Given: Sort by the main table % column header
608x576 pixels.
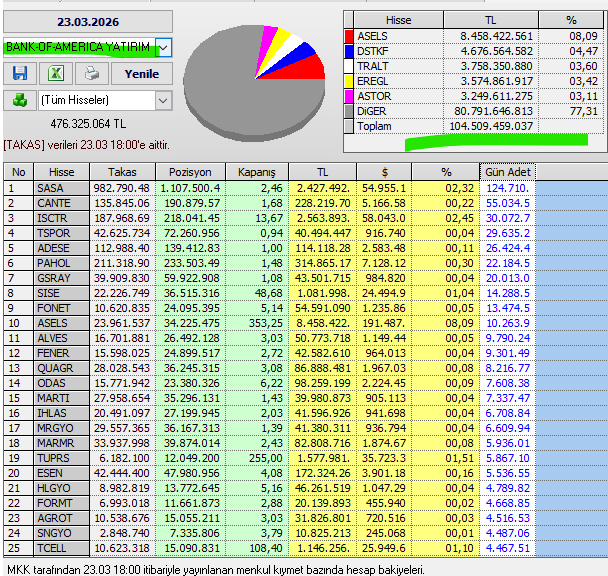Looking at the screenshot, I should [446, 172].
